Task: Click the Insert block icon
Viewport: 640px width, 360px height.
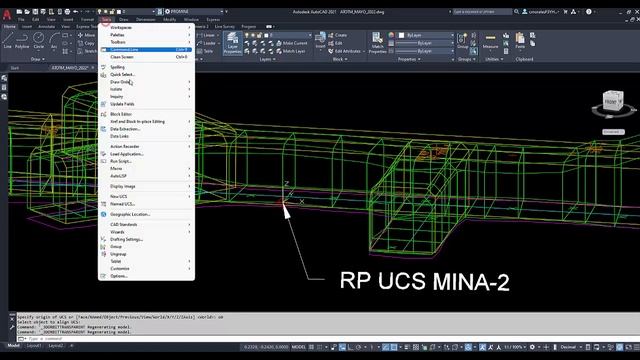Action: (x=320, y=41)
